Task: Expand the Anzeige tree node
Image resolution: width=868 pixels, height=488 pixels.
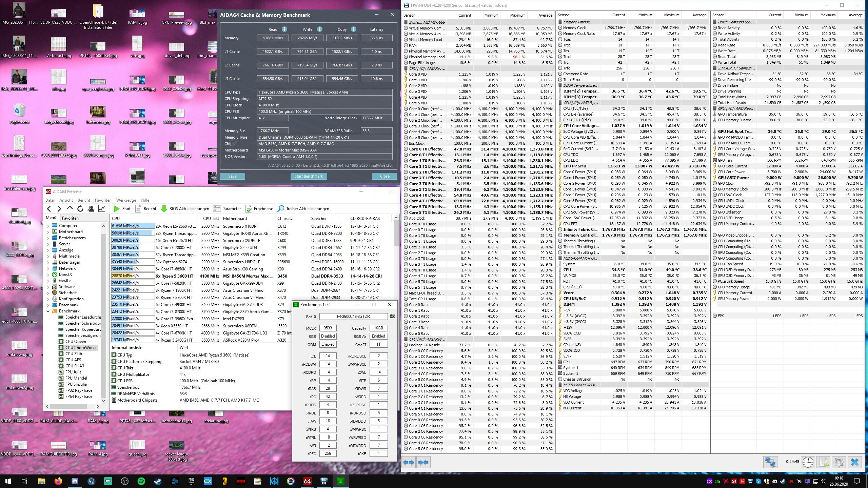Action: pyautogui.click(x=48, y=250)
